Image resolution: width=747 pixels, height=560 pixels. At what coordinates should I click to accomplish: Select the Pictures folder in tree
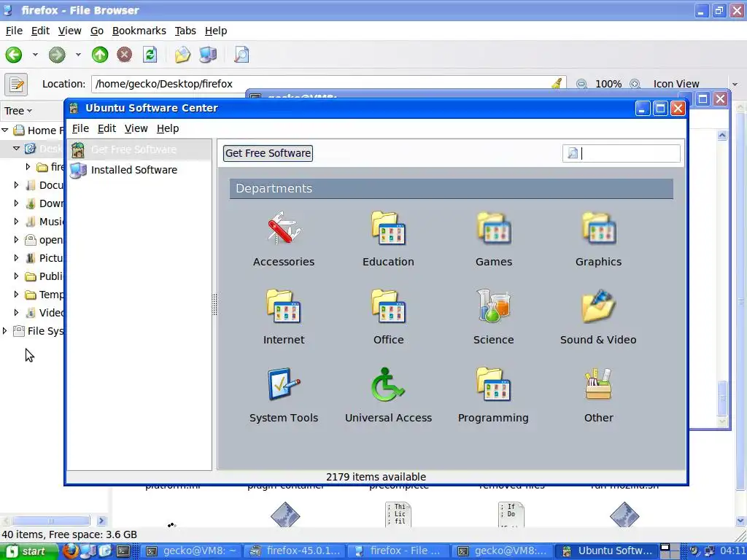44,258
